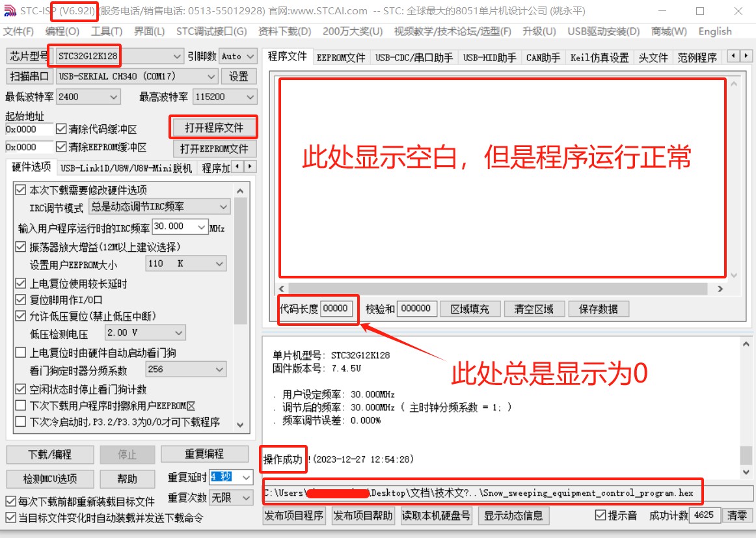Switch to the USB-CDC/串口助手 tab
This screenshot has height=538, width=756.
coord(414,58)
